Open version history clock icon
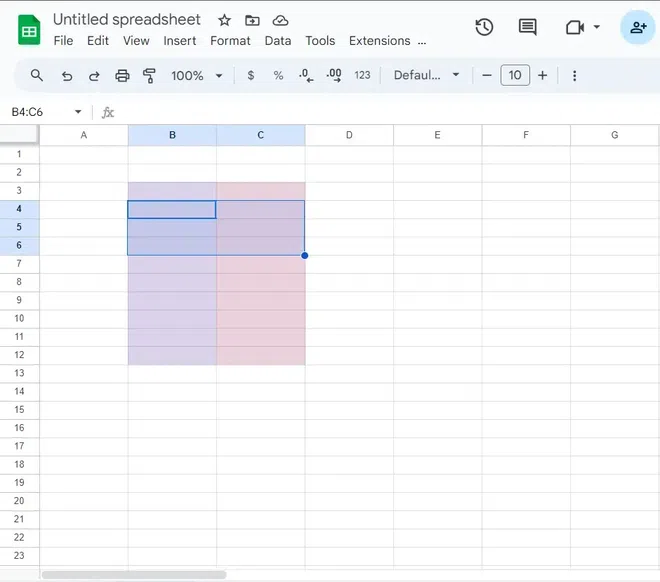Image resolution: width=660 pixels, height=582 pixels. click(x=484, y=27)
